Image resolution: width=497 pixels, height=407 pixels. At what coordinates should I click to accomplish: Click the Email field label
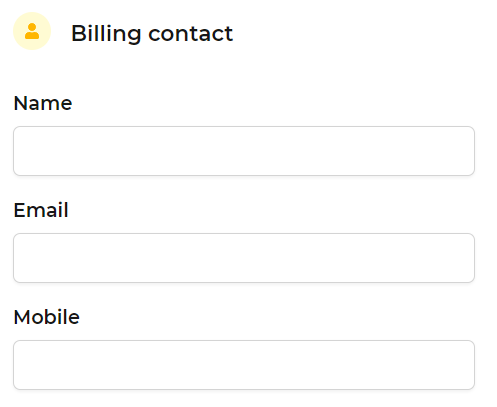[41, 210]
